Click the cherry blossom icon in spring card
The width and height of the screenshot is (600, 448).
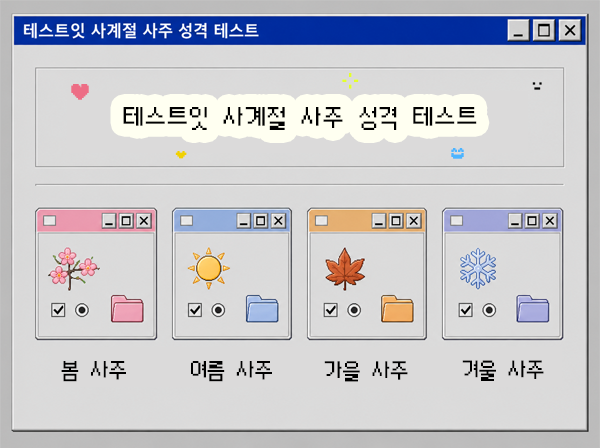(x=73, y=268)
